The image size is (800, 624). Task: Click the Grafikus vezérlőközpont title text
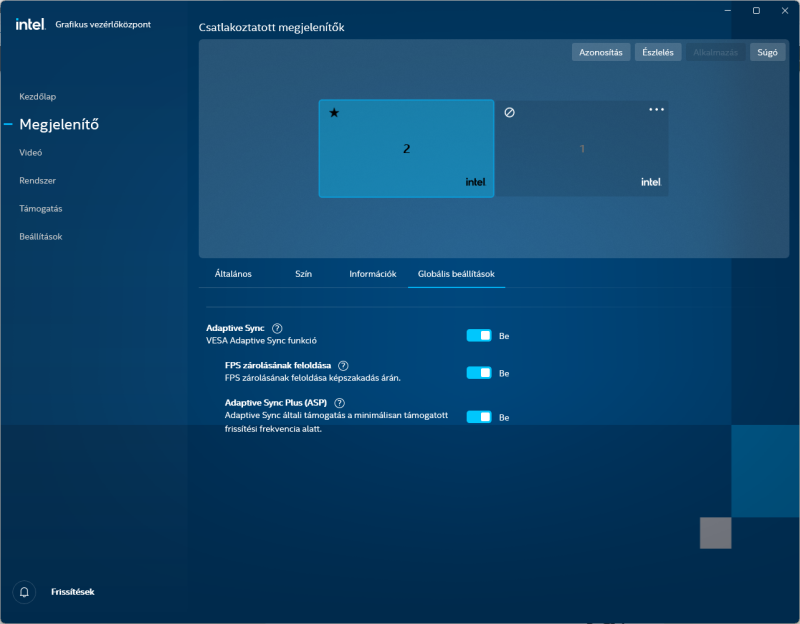tap(103, 24)
